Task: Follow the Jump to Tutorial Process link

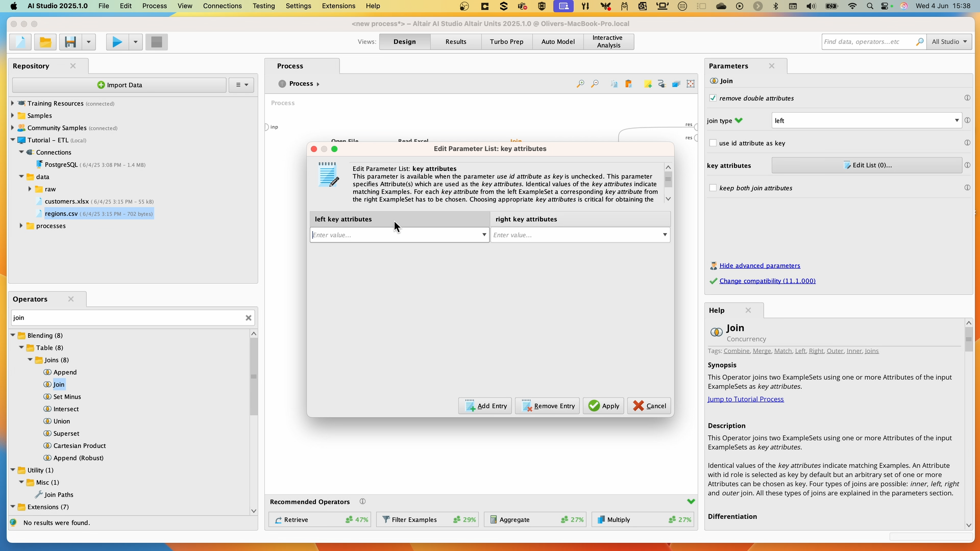Action: (746, 399)
